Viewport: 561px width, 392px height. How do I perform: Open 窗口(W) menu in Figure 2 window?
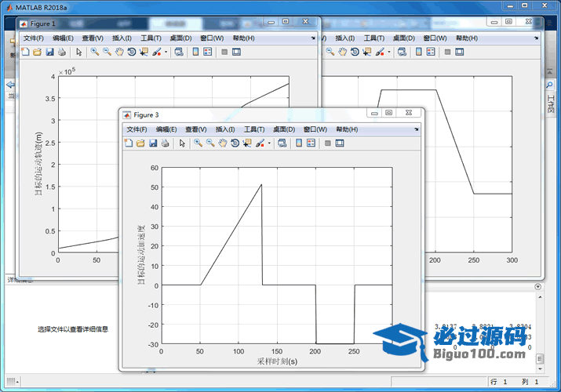435,38
